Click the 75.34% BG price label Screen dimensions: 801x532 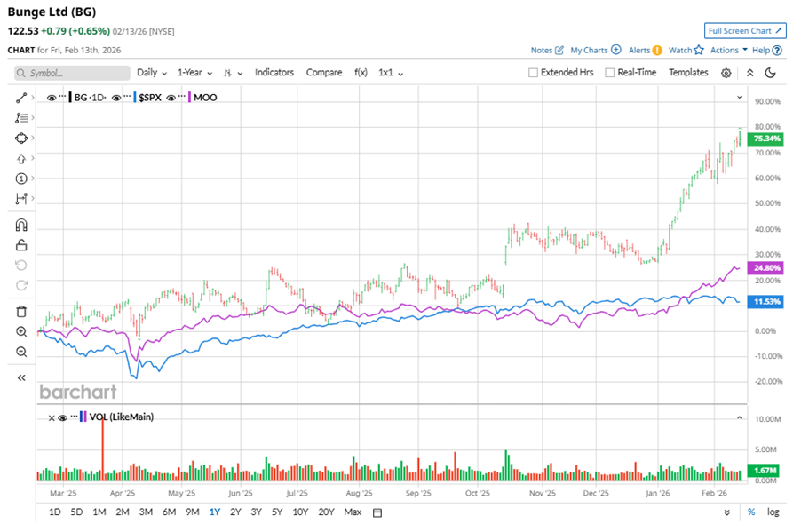coord(766,139)
